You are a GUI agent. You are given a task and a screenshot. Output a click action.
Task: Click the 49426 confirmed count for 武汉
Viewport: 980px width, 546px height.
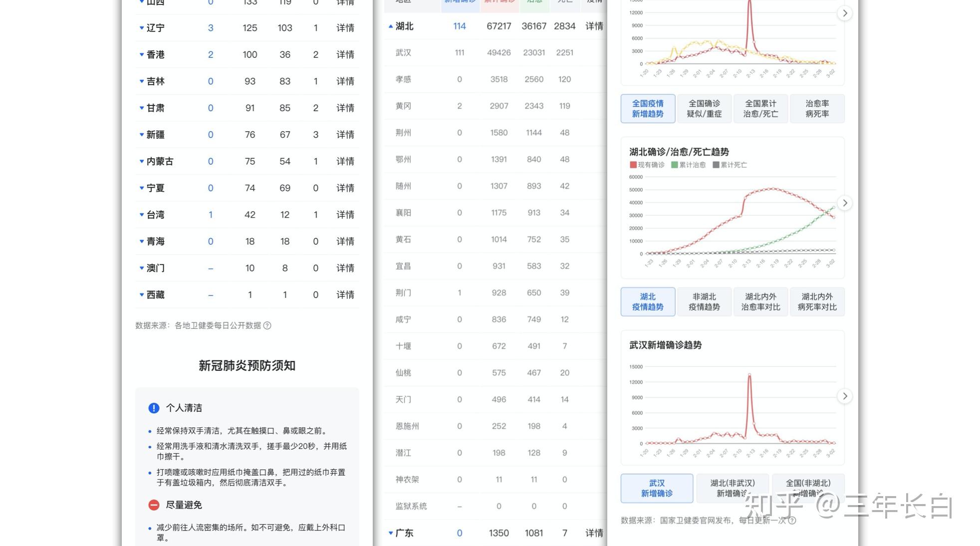499,52
